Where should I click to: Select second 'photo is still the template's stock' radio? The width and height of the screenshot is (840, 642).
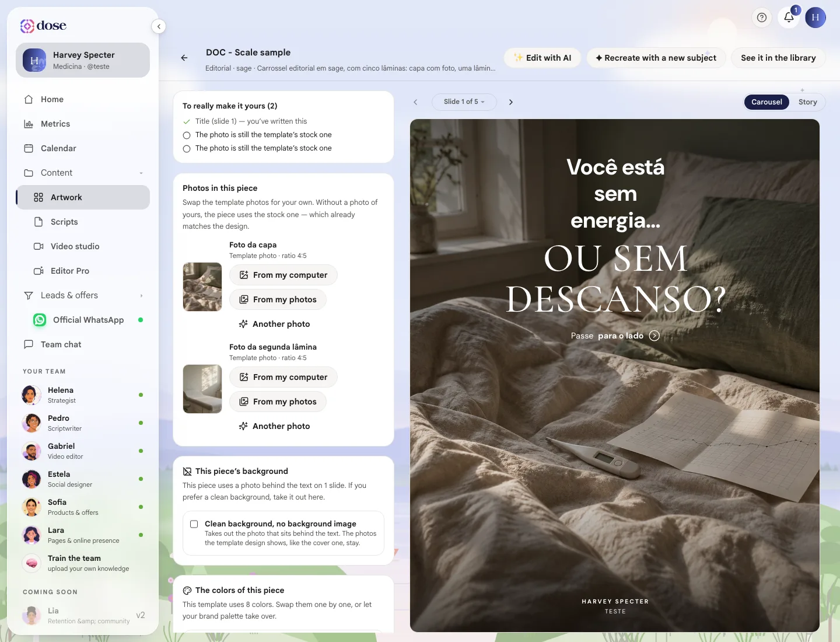(187, 149)
